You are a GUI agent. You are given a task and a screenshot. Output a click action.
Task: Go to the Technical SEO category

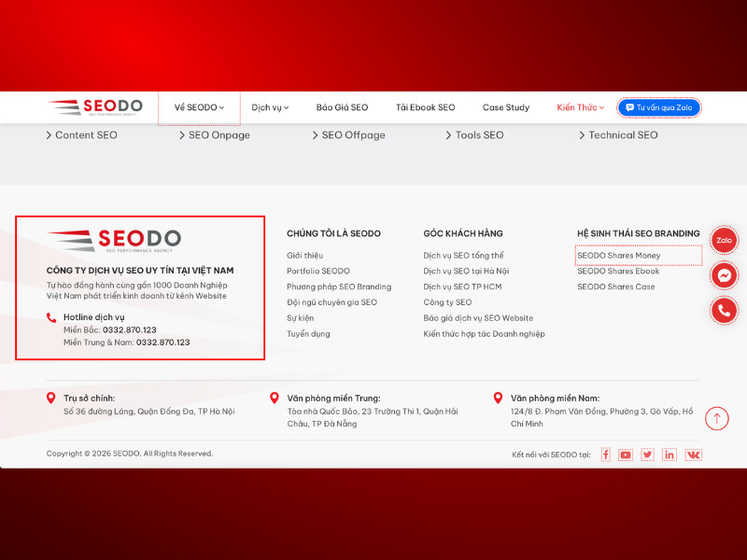click(618, 135)
